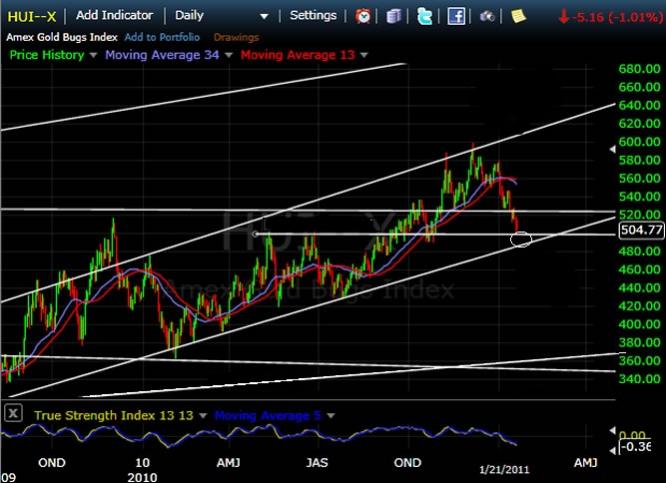The width and height of the screenshot is (666, 483).
Task: Click the 504.77 current price label
Action: click(x=641, y=230)
